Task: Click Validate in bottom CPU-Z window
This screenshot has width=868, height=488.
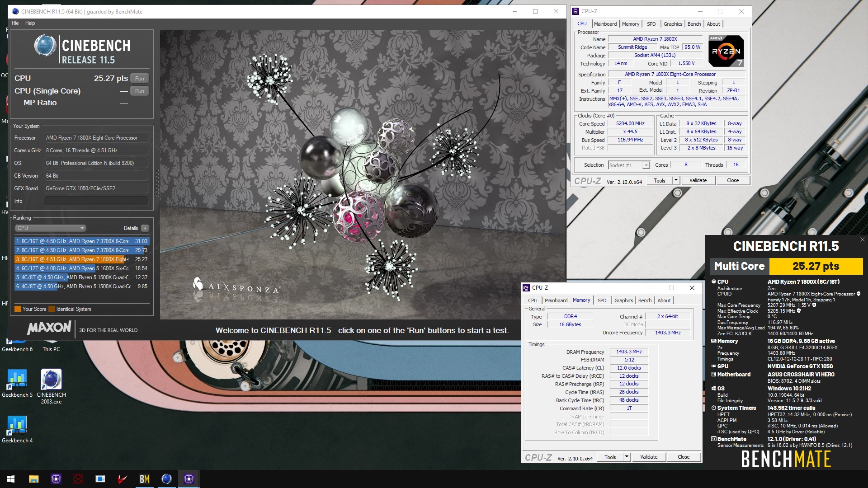Action: (648, 457)
